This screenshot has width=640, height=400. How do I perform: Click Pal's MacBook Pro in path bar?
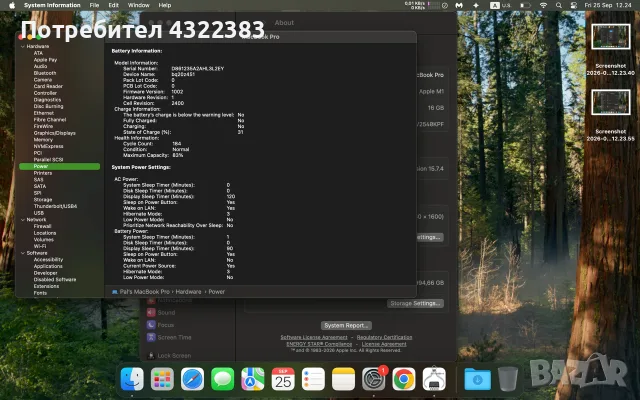(x=141, y=292)
